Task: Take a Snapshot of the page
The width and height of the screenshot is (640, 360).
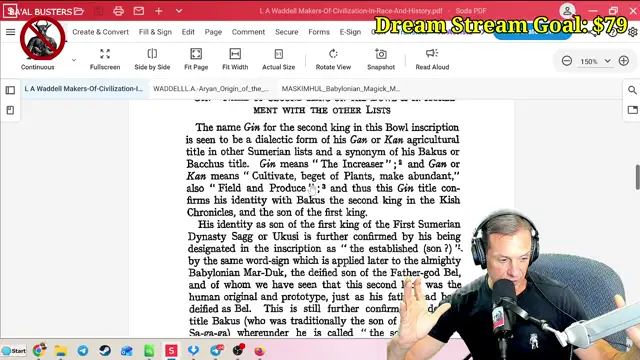Action: 381,59
